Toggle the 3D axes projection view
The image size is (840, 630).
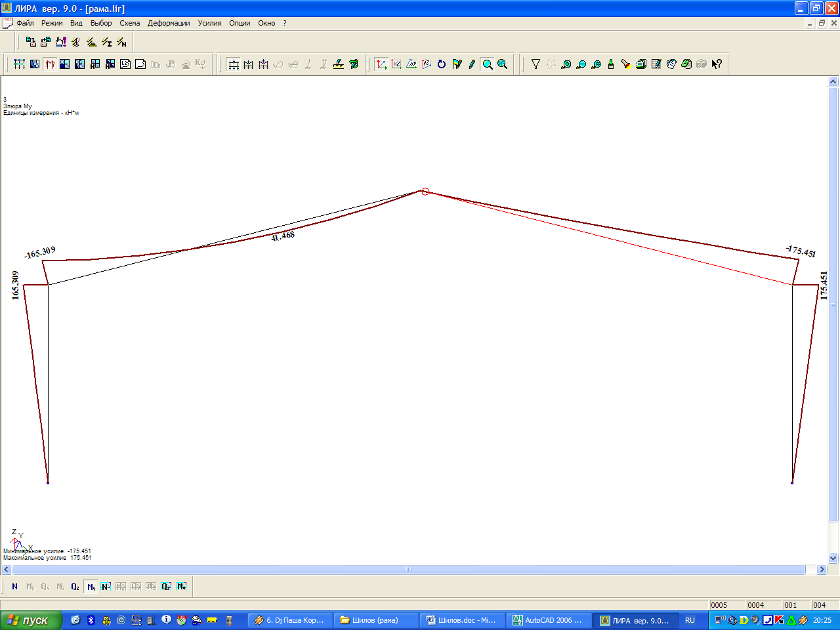click(x=381, y=64)
